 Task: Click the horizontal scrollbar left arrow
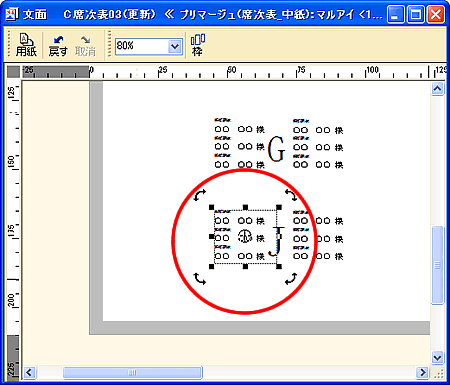[29, 372]
